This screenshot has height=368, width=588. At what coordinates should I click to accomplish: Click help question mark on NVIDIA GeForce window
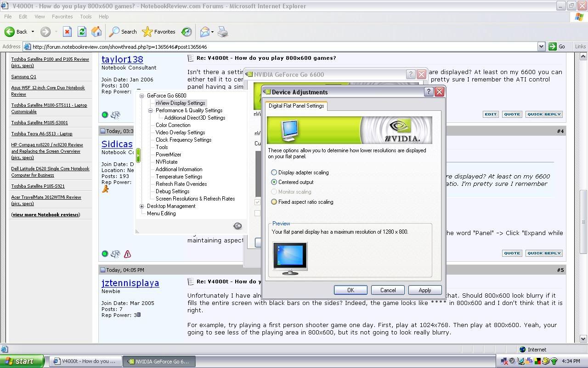coord(411,74)
